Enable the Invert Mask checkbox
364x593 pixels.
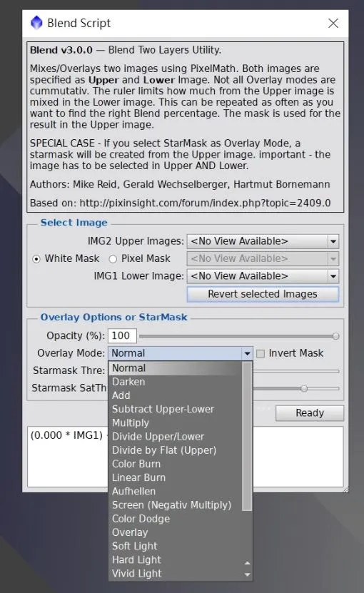click(261, 354)
